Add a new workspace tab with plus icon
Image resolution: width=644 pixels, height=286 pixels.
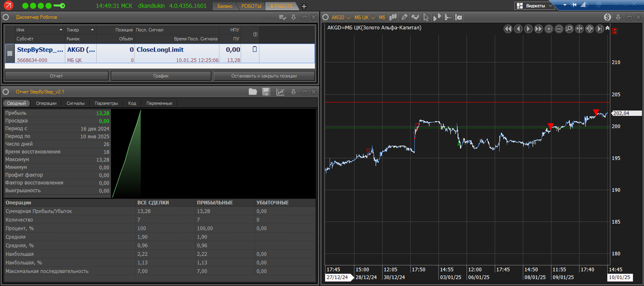[x=304, y=6]
